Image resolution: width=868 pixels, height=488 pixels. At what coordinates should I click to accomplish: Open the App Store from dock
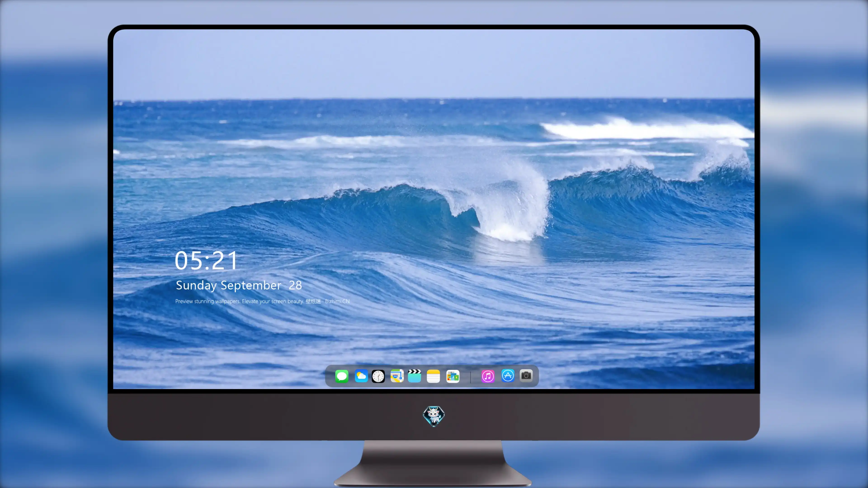(x=508, y=375)
